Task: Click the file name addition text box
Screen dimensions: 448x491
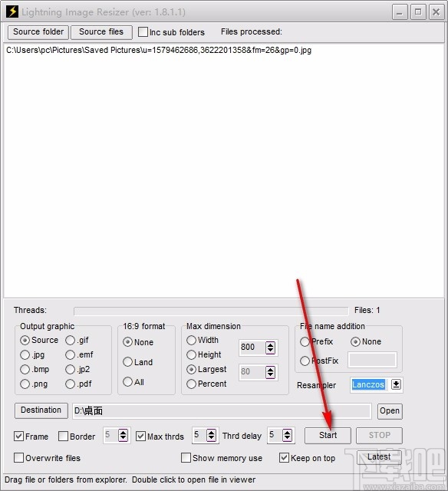Action: pos(372,360)
